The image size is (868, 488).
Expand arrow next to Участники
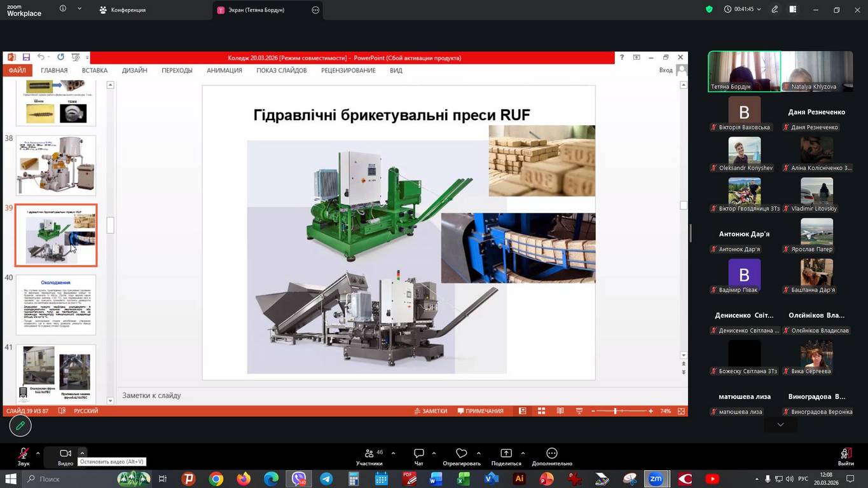coord(393,453)
